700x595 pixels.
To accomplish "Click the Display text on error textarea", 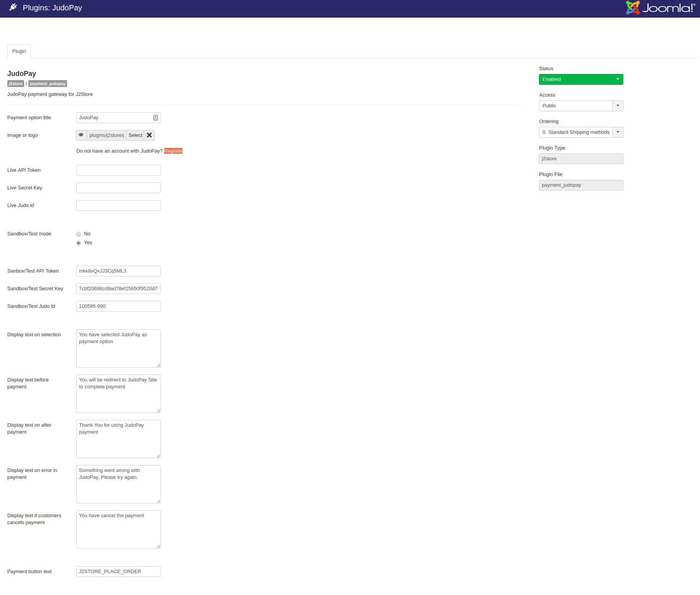I will click(118, 484).
